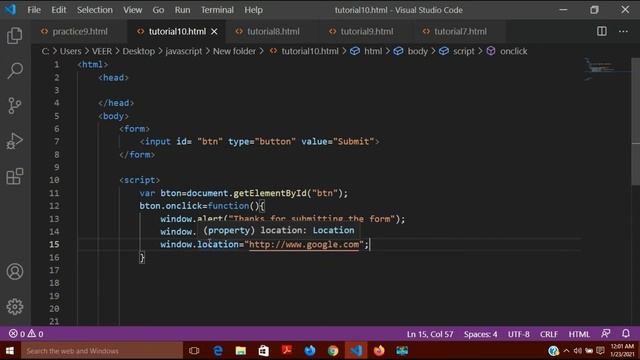This screenshot has width=640, height=360.
Task: Click the taskbar clock showing 12:01 AM
Action: [622, 350]
